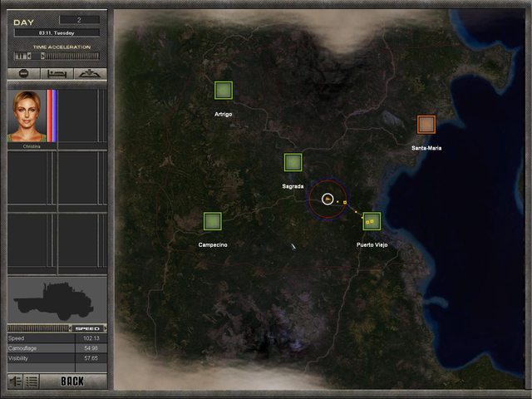The image size is (532, 399).
Task: Click the time display 03:11, Tuesday
Action: [x=57, y=33]
